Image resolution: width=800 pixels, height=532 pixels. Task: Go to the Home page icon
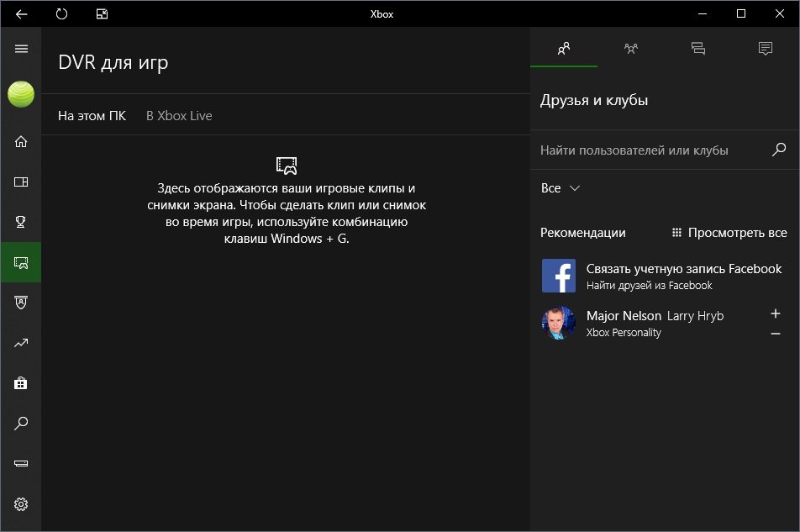click(x=21, y=141)
